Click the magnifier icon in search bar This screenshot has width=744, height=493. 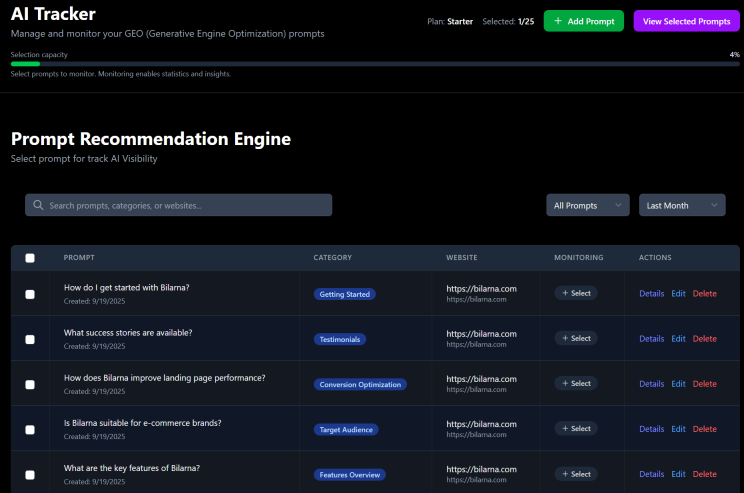pos(38,205)
